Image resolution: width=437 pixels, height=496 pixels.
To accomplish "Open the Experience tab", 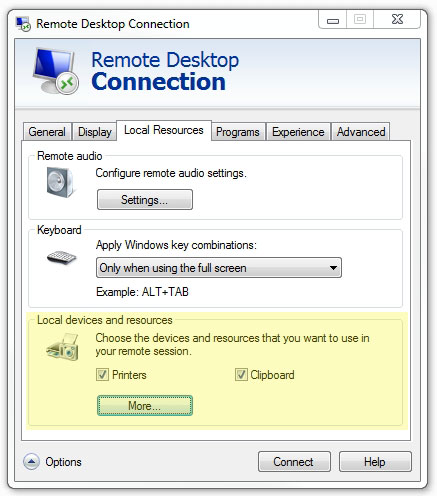I will (298, 132).
